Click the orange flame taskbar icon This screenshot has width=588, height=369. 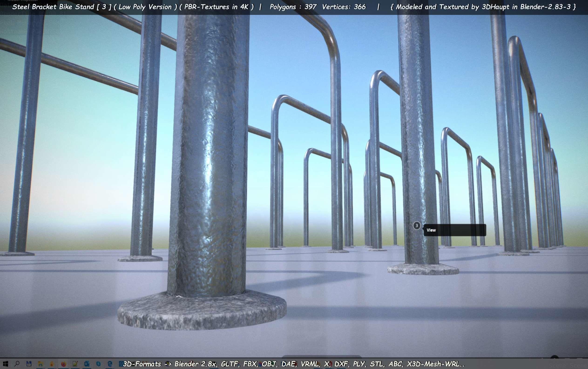[x=52, y=364]
